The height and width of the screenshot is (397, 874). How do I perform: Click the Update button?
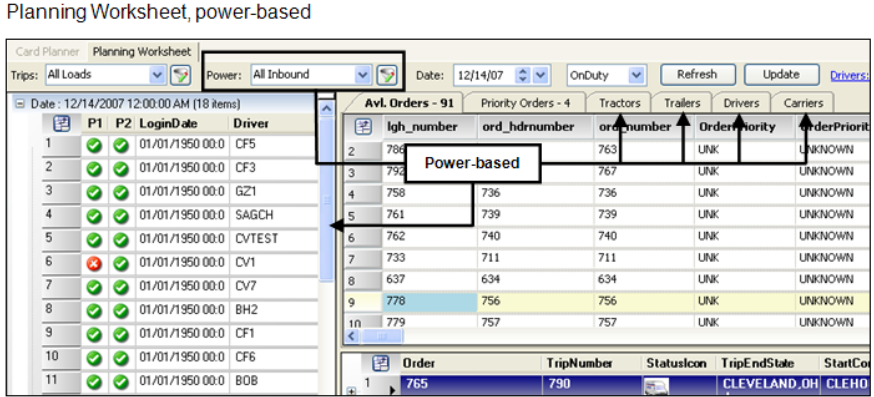[781, 75]
